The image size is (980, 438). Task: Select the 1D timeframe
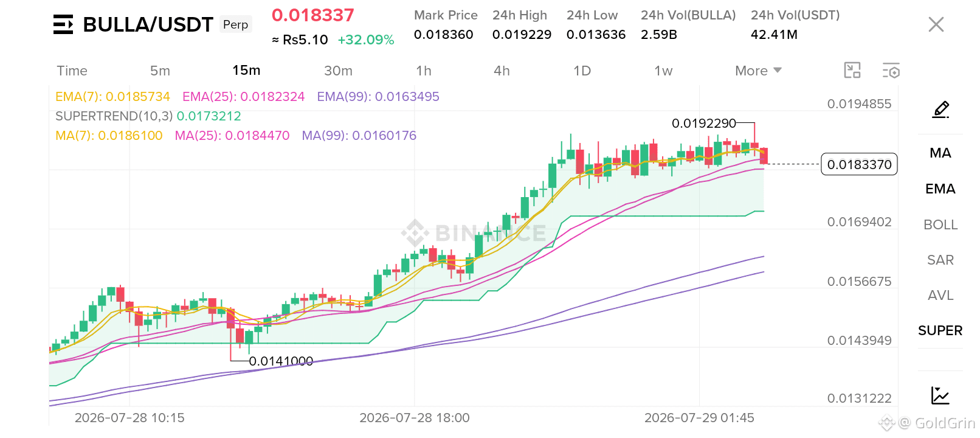coord(582,71)
